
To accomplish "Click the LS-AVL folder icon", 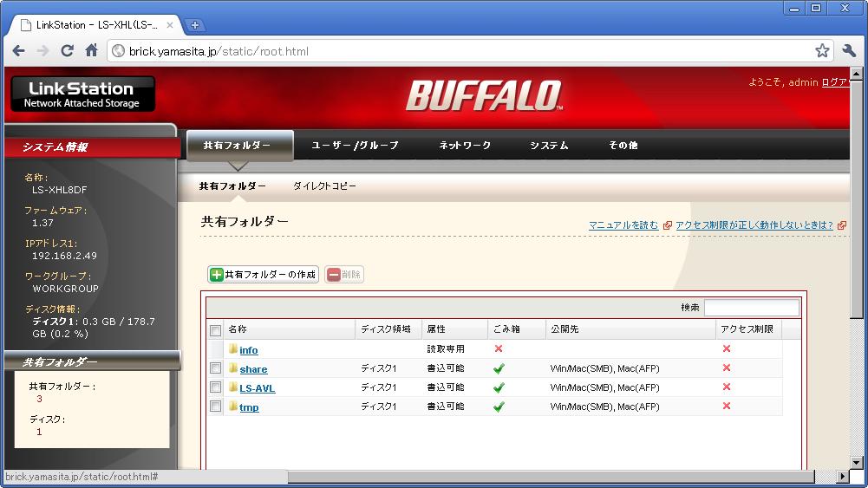I will coord(233,387).
